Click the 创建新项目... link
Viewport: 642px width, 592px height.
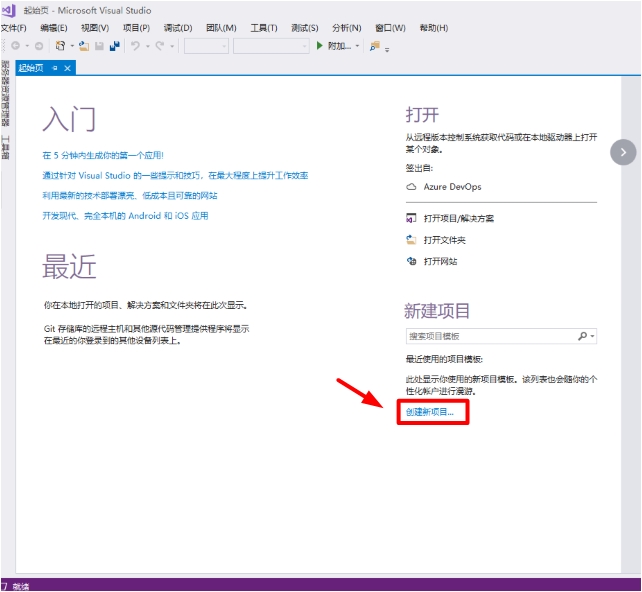[x=430, y=412]
